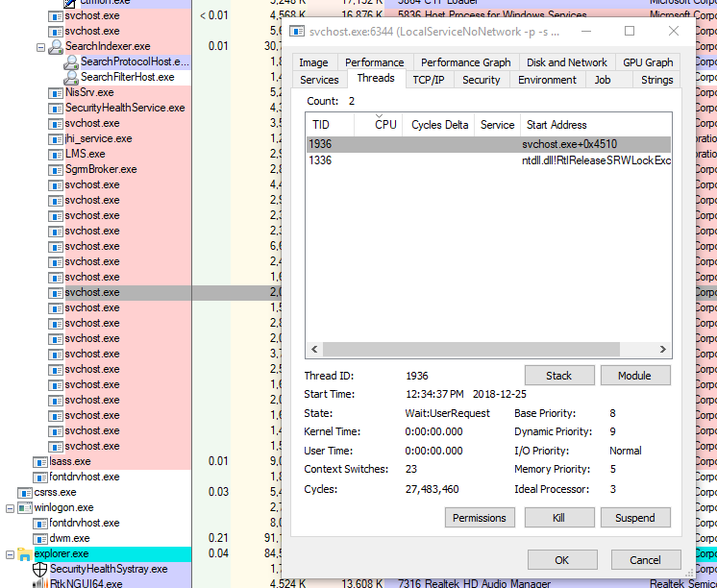717x588 pixels.
Task: Open the Image tab
Action: (313, 62)
